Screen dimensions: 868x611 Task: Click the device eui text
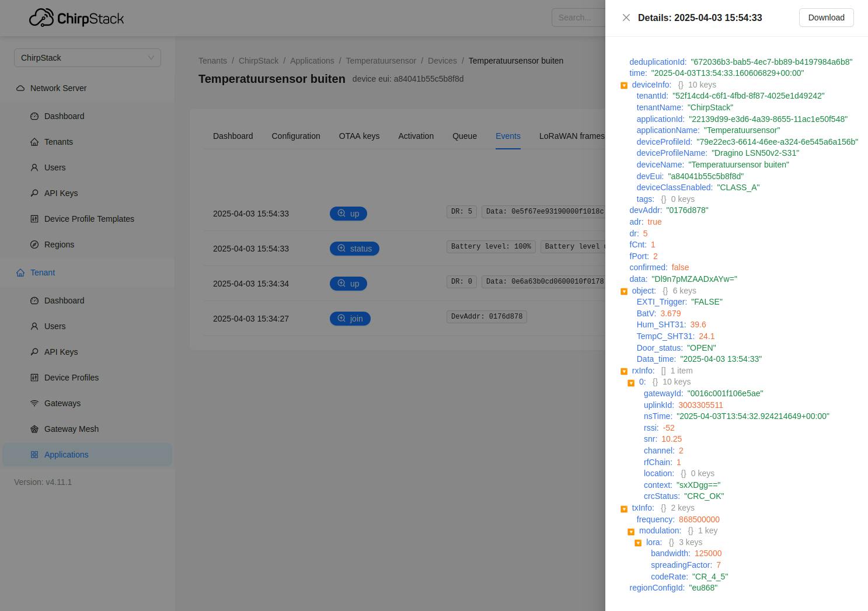(408, 79)
